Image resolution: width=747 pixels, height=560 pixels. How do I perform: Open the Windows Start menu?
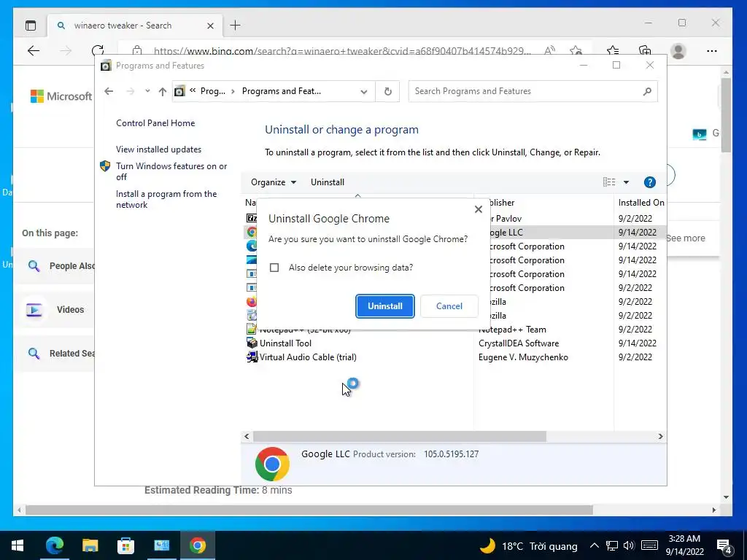pyautogui.click(x=18, y=545)
